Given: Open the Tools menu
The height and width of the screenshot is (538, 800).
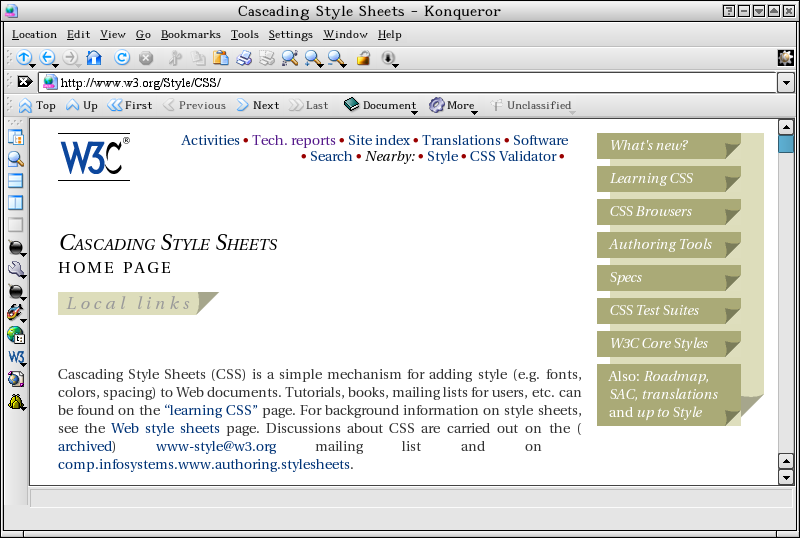Looking at the screenshot, I should tap(244, 34).
